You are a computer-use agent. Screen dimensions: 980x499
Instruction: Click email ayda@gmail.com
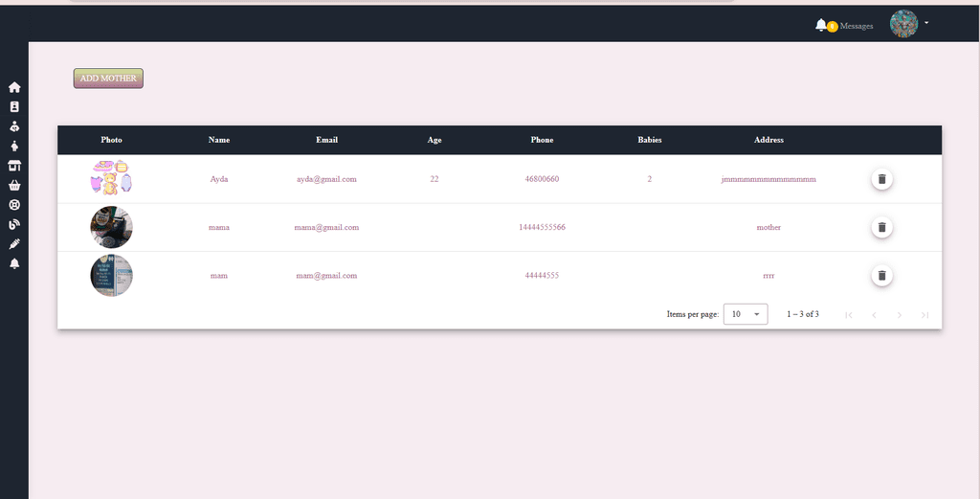coord(327,179)
